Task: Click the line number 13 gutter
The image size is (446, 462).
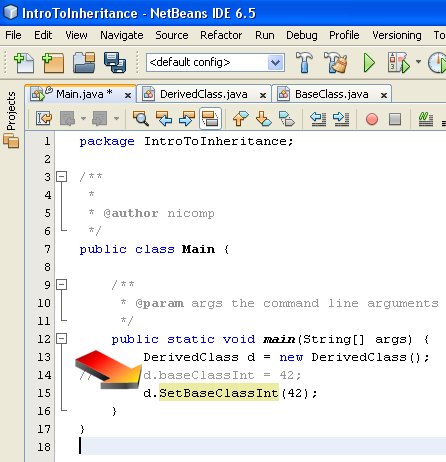Action: (44, 357)
